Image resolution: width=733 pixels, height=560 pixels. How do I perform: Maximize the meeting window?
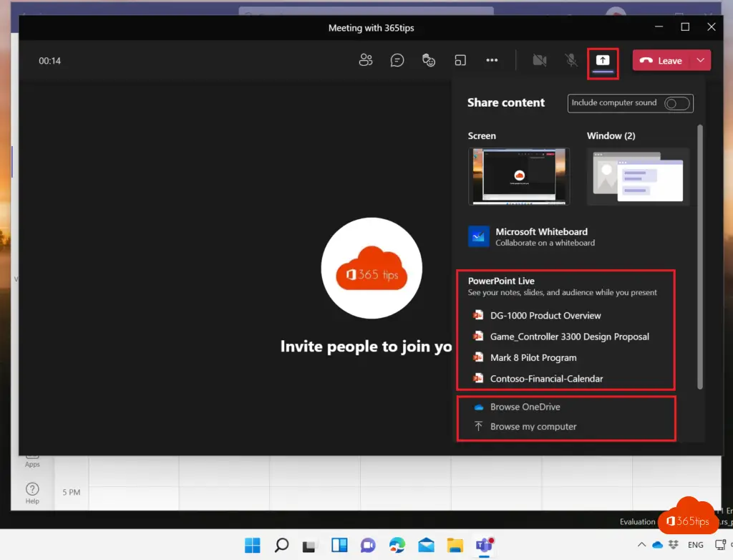tap(685, 27)
